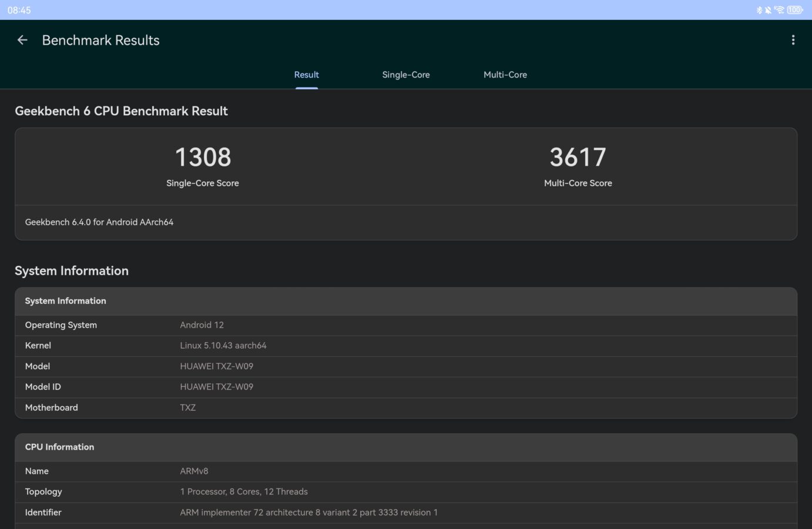
Task: Switch to the Multi-Core tab
Action: point(505,75)
